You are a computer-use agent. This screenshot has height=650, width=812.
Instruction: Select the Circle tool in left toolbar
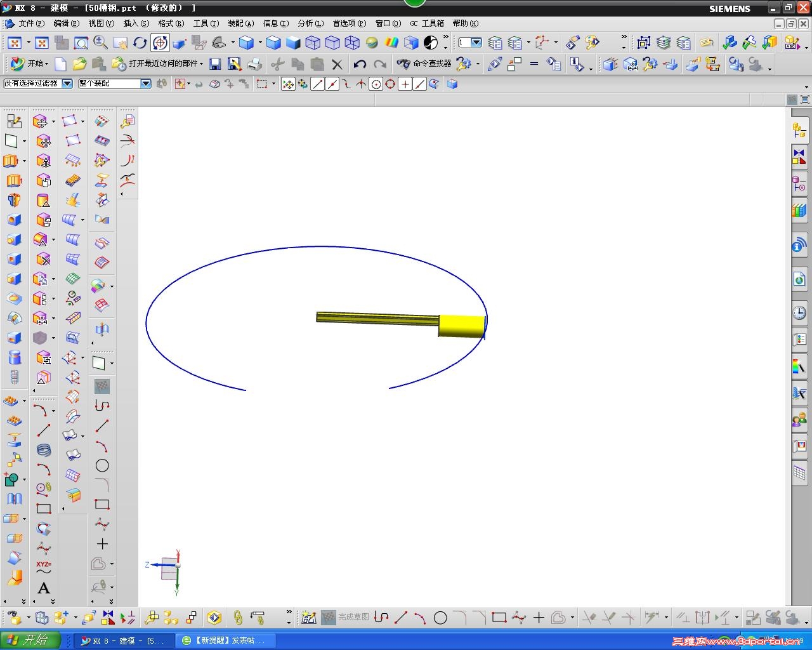[x=102, y=465]
